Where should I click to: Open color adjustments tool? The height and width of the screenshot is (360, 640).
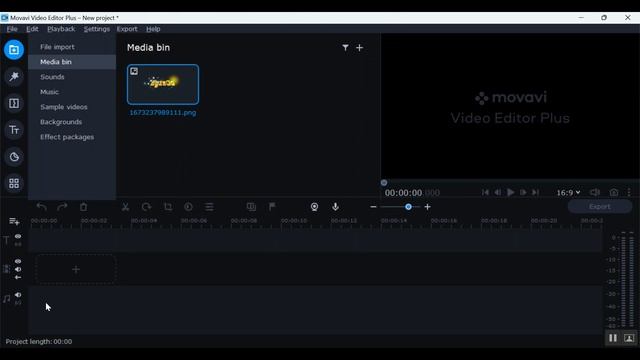pos(188,207)
